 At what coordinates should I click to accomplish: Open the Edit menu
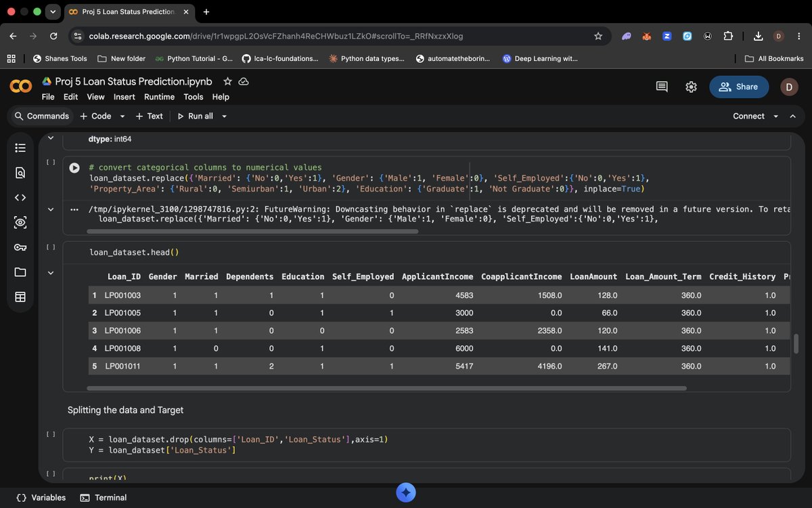70,97
